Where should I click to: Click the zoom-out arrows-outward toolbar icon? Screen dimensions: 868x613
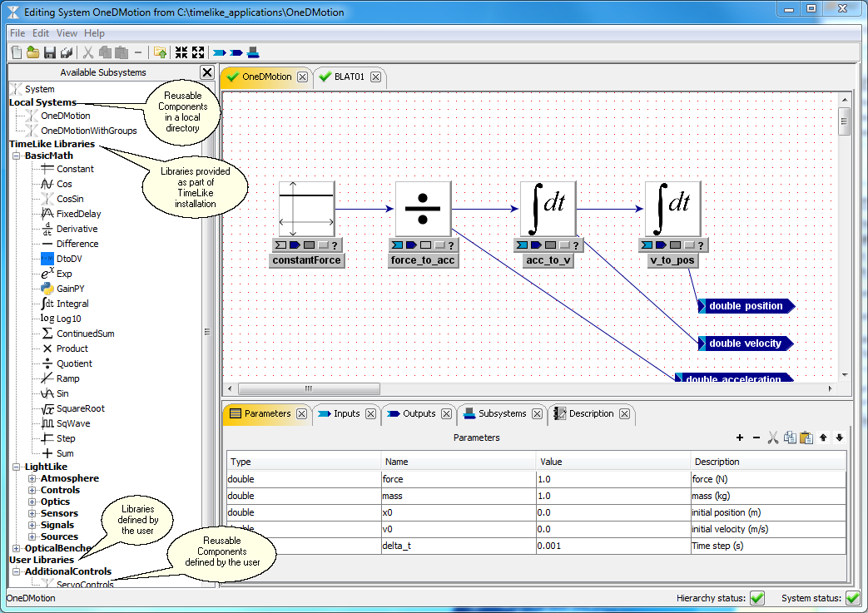pyautogui.click(x=198, y=52)
